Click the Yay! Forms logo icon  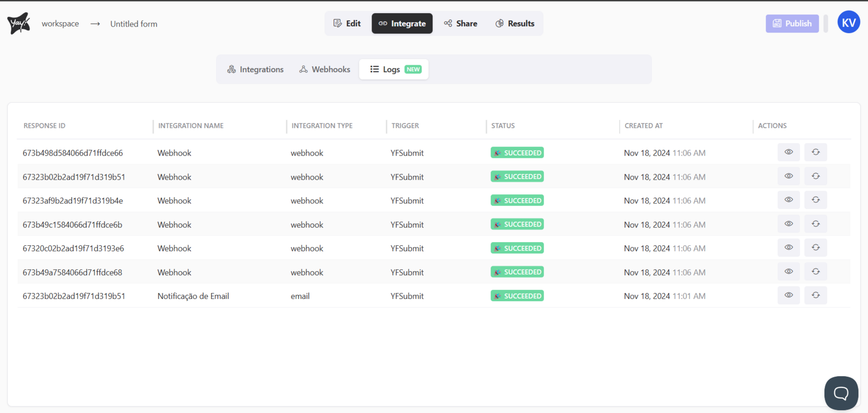click(18, 23)
